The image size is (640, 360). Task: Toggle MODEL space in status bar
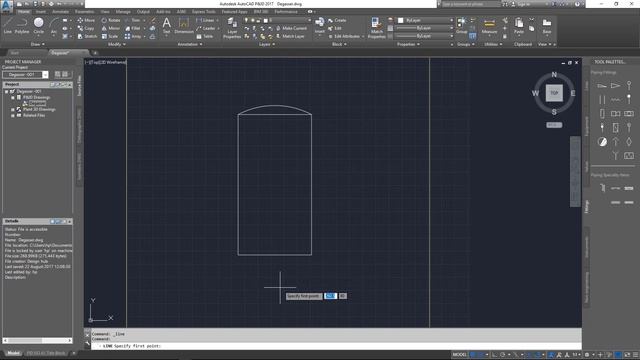tap(460, 355)
